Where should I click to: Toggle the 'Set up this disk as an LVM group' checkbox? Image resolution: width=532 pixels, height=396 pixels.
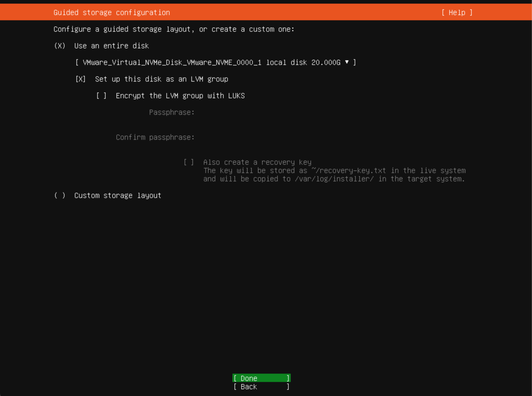coord(80,79)
